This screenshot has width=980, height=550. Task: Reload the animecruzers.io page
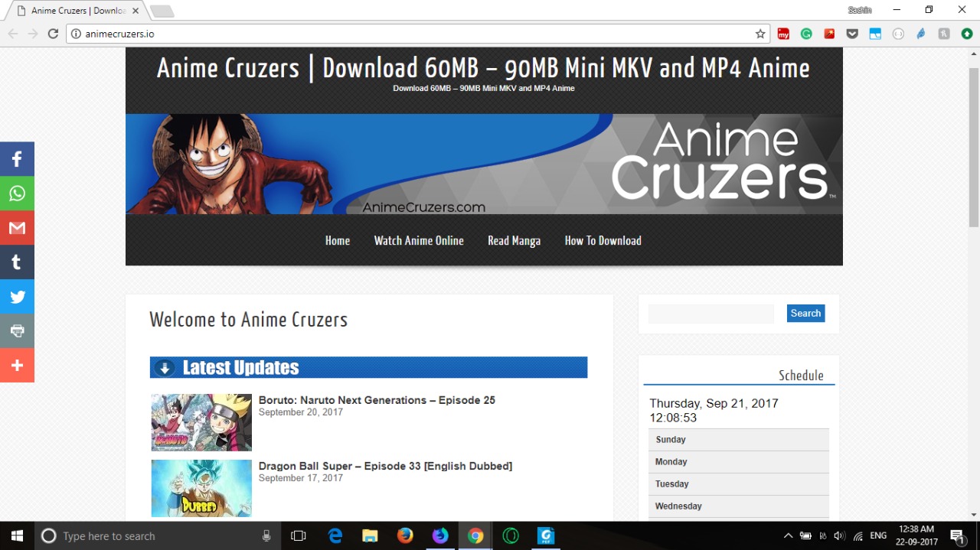(x=53, y=34)
